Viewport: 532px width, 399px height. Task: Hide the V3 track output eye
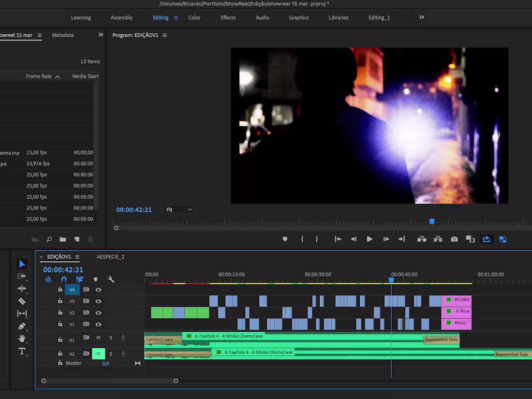pyautogui.click(x=99, y=301)
